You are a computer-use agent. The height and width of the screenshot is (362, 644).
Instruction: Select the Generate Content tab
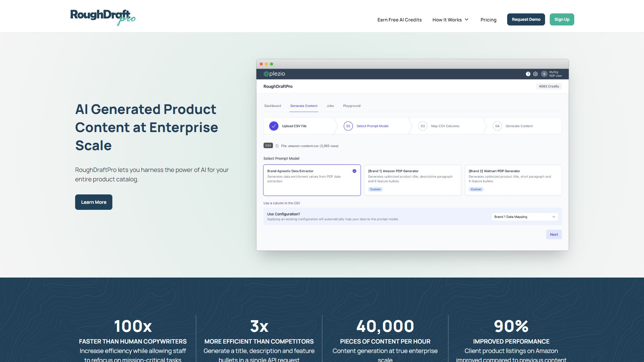click(304, 106)
